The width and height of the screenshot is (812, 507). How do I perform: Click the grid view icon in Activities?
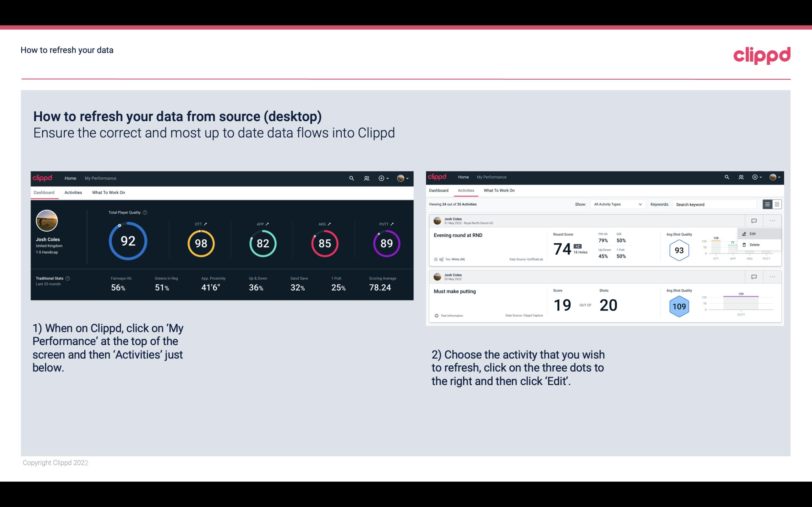(776, 204)
